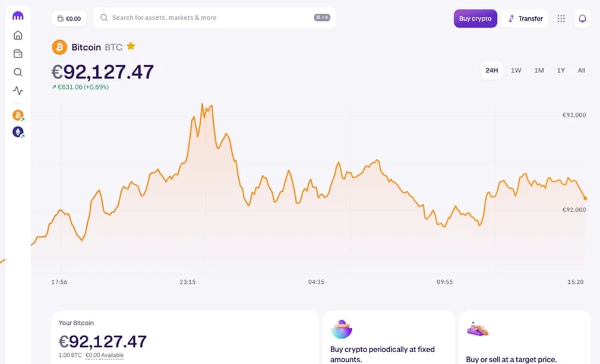Select Ethereum shortcut in the sidebar
This screenshot has height=364, width=600.
click(18, 132)
